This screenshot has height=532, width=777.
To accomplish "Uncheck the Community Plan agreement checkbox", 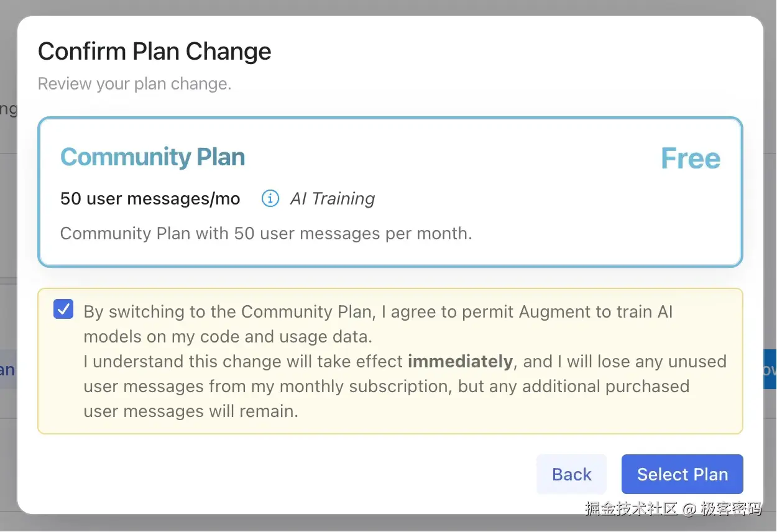I will [x=63, y=309].
